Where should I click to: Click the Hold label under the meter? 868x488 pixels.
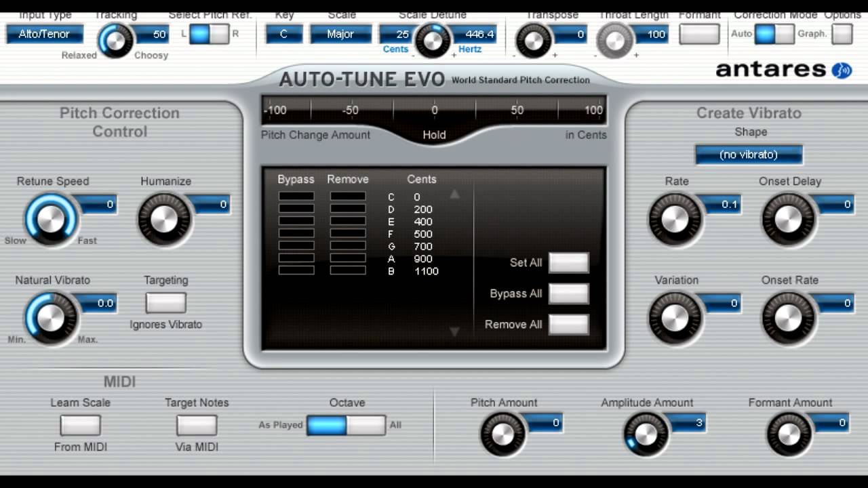pos(434,135)
